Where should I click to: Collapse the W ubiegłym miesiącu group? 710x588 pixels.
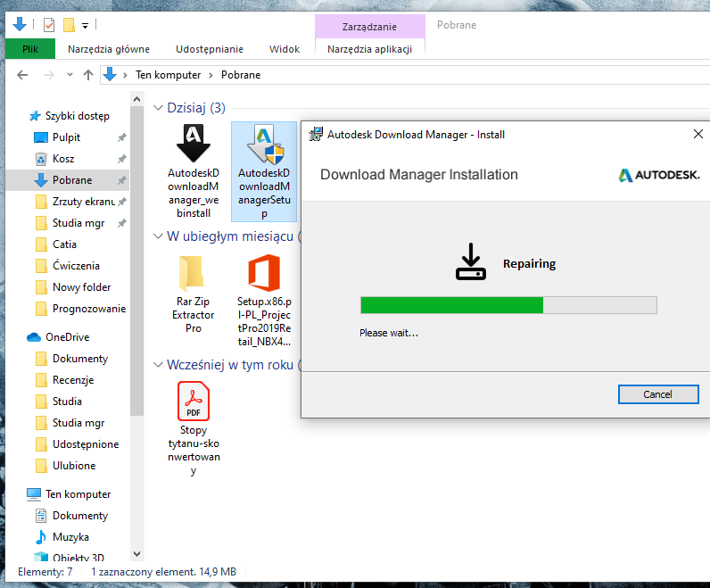click(x=158, y=236)
